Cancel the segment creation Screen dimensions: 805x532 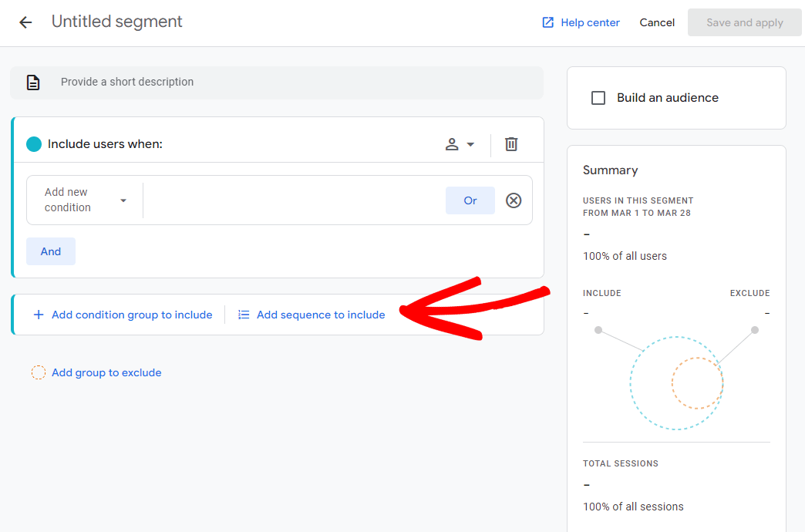tap(656, 22)
